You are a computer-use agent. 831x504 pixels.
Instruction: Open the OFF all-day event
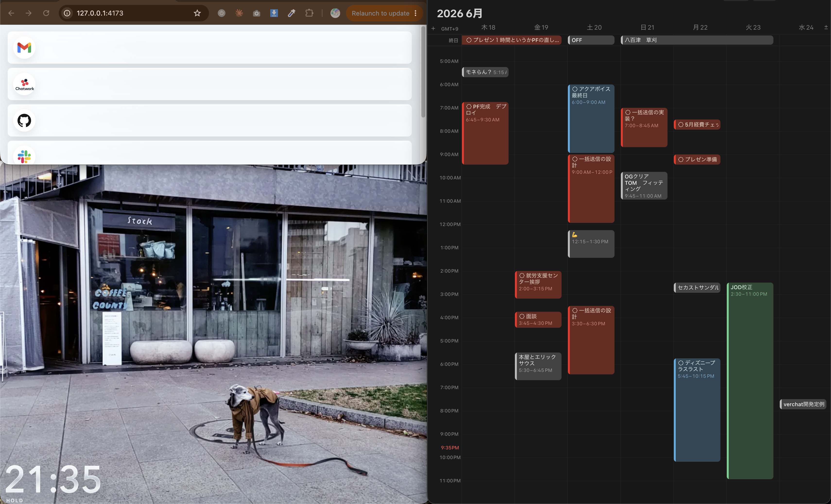[x=591, y=40]
